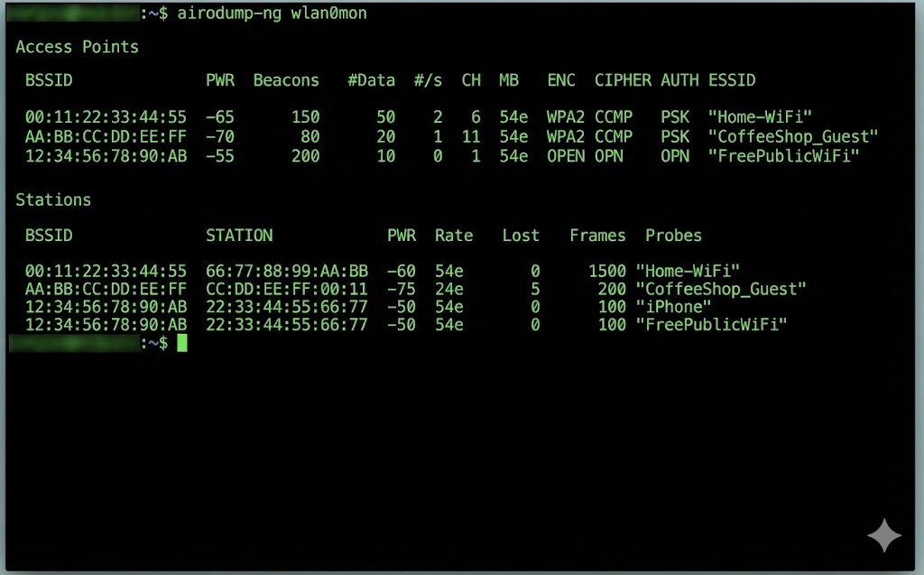The height and width of the screenshot is (575, 924).
Task: Select the airodump-ng wlan0mon command text
Action: [x=275, y=14]
